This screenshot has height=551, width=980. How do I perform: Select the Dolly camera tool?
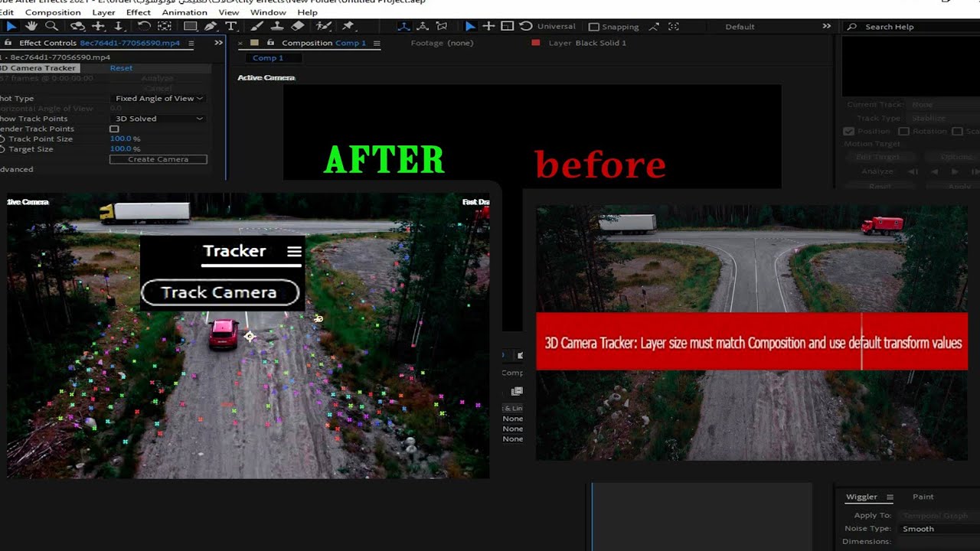point(119,26)
